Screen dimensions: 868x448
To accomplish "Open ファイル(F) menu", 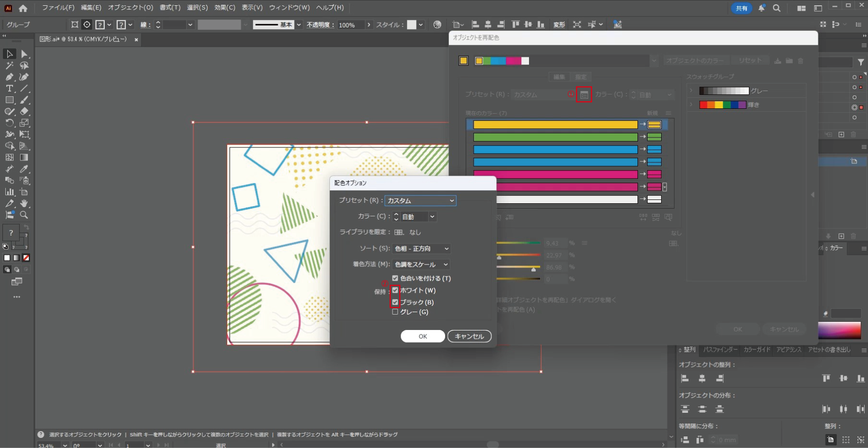I will pos(58,8).
